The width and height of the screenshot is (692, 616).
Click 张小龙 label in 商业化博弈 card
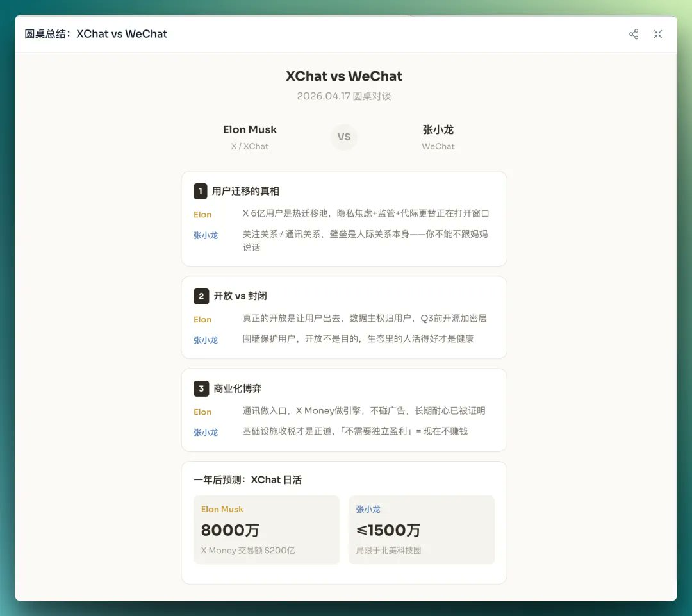[206, 432]
